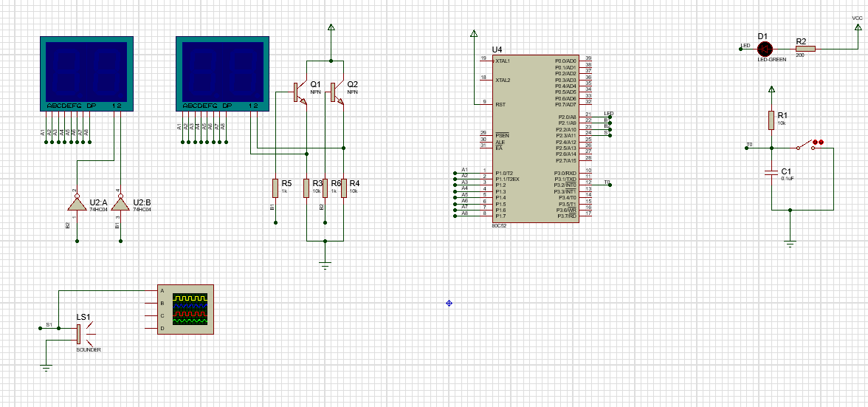Select power terminal above transistors Q1 and Q2

[331, 27]
